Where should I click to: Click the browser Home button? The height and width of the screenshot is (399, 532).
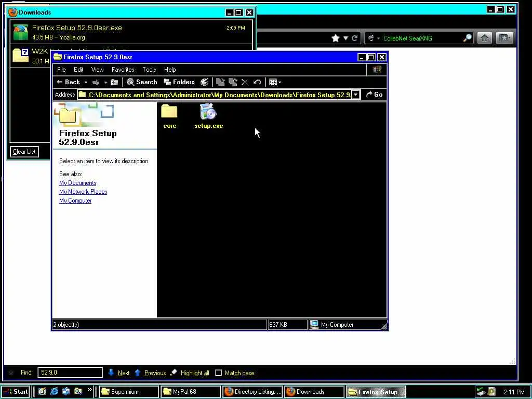point(485,38)
